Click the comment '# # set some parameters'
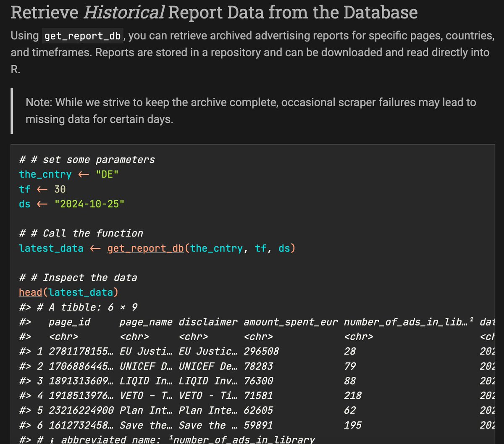Screen dimensions: 504x444 (x=87, y=160)
